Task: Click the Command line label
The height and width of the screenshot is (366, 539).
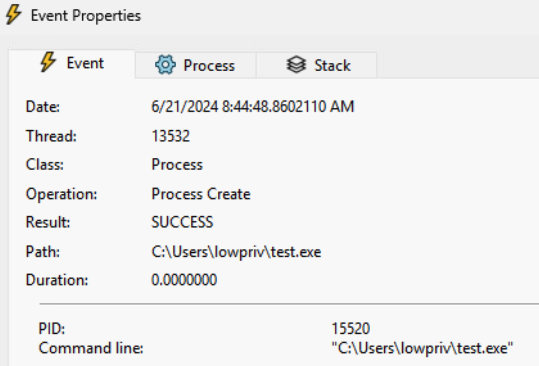Action: tap(91, 348)
